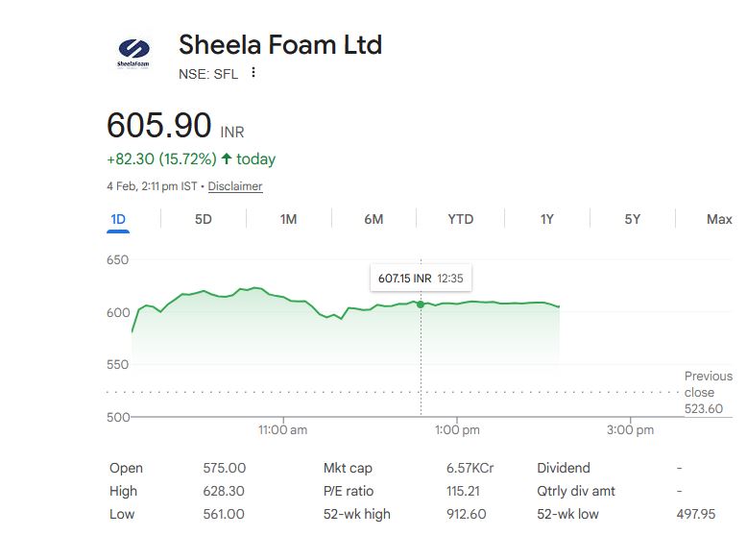Click the 607.15 INR chart tooltip
Viewport: 747px width, 560px height.
click(x=421, y=278)
